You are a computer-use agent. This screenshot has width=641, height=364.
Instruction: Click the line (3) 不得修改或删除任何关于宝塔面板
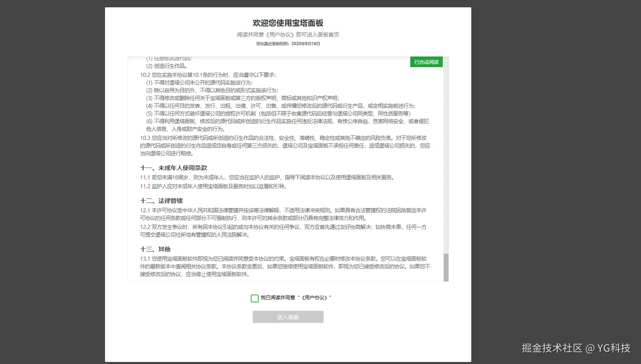point(243,98)
